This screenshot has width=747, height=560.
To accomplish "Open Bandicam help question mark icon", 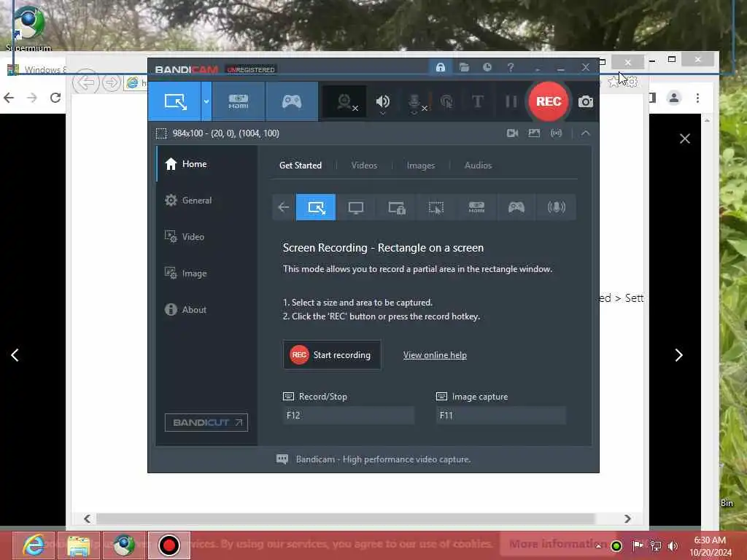I will 510,67.
